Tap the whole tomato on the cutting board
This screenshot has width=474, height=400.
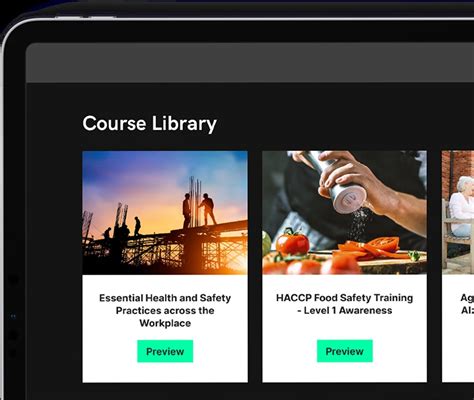tap(292, 243)
